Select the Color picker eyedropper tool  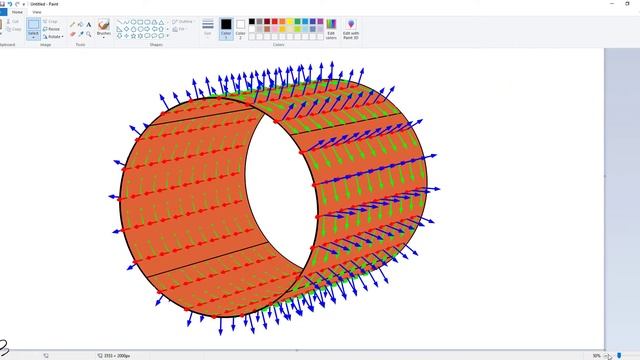(x=81, y=34)
